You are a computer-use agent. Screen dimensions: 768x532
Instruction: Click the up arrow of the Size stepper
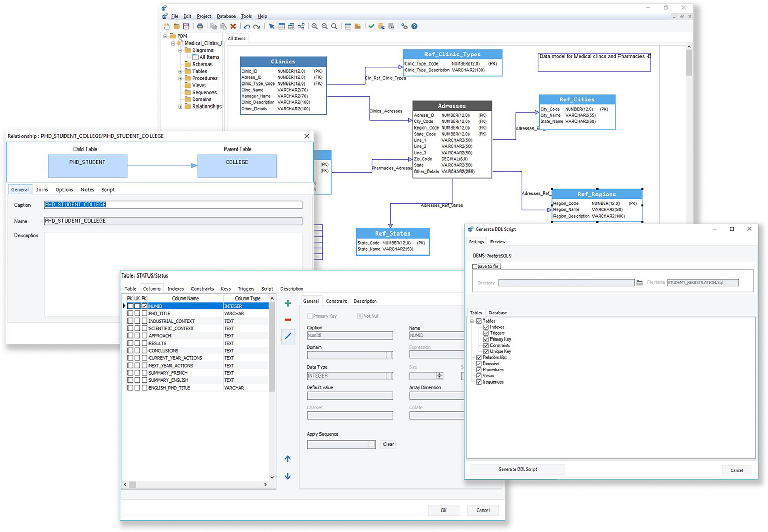(440, 373)
